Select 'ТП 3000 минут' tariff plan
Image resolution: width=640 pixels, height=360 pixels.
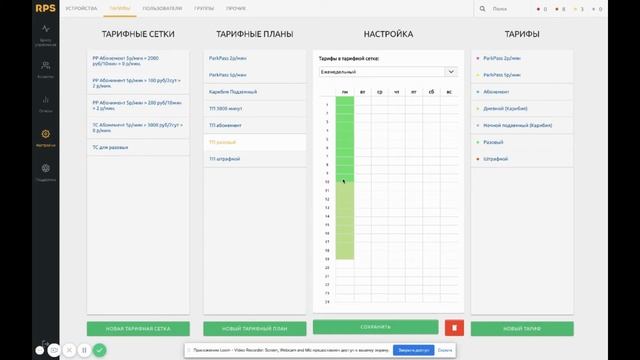point(255,109)
